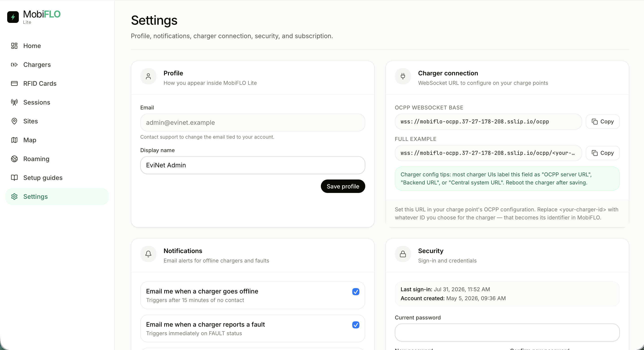The image size is (644, 350).
Task: Go to Chargers page
Action: (57, 65)
